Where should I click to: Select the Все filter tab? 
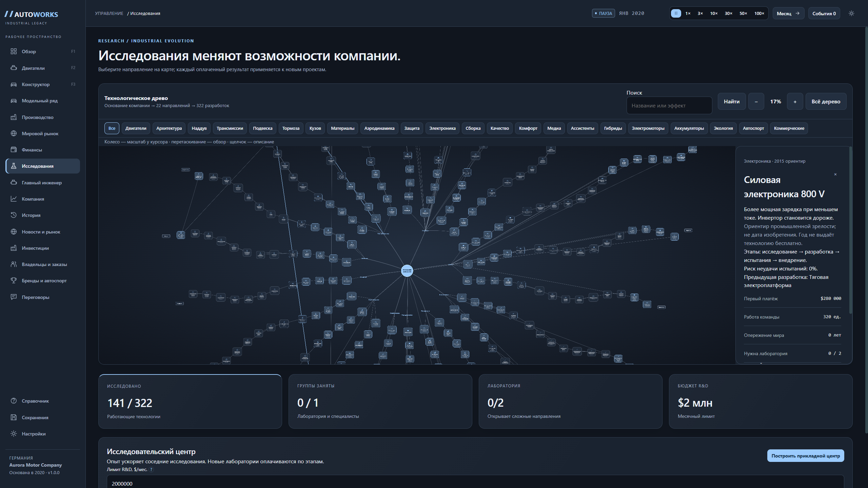(112, 128)
